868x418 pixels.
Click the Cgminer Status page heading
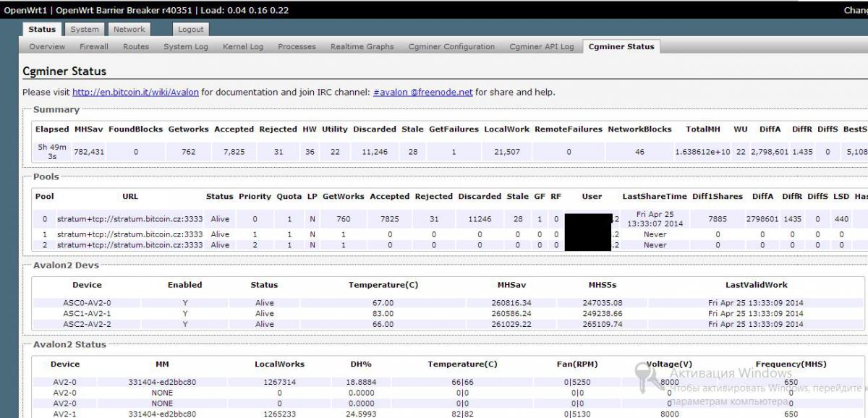click(64, 71)
